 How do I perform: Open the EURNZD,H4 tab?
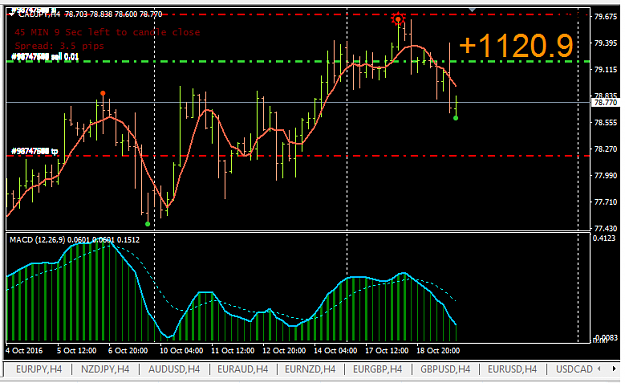click(x=310, y=369)
